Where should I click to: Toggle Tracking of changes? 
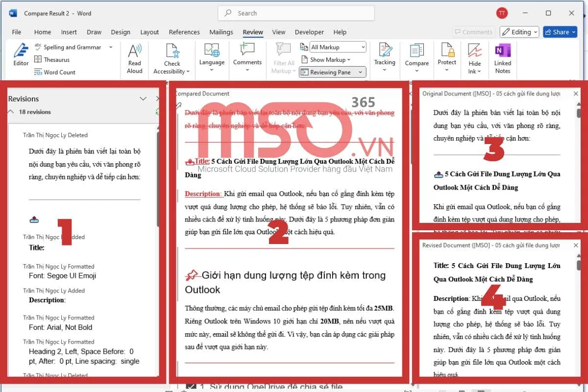tap(385, 59)
